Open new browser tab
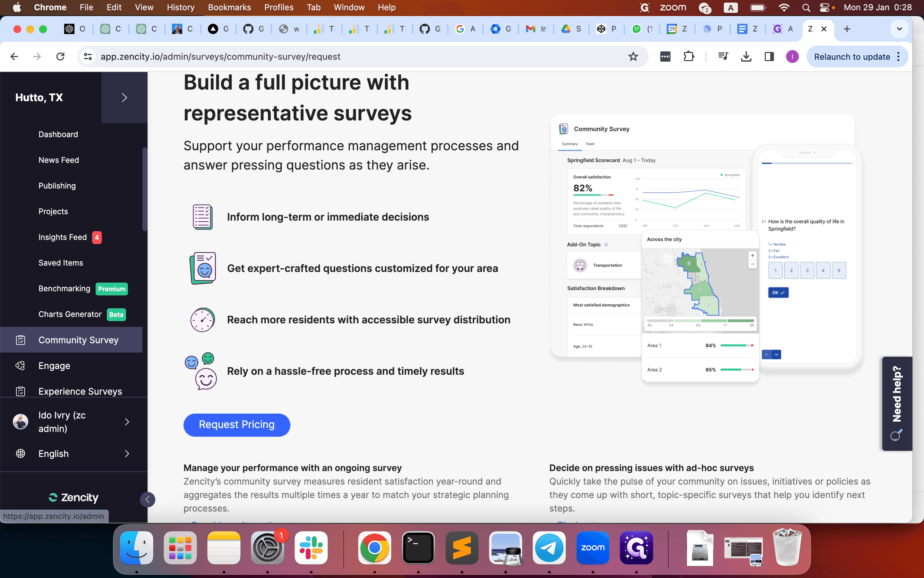The image size is (924, 578). [x=846, y=29]
